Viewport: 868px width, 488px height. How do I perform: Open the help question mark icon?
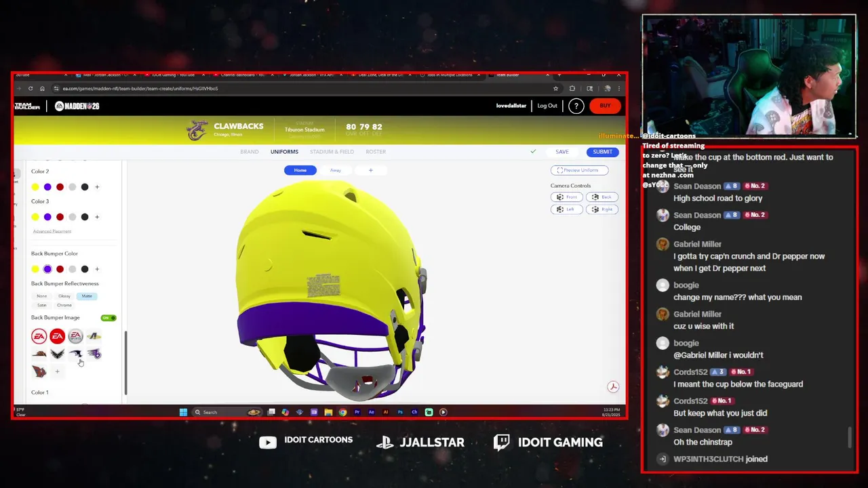tap(576, 106)
